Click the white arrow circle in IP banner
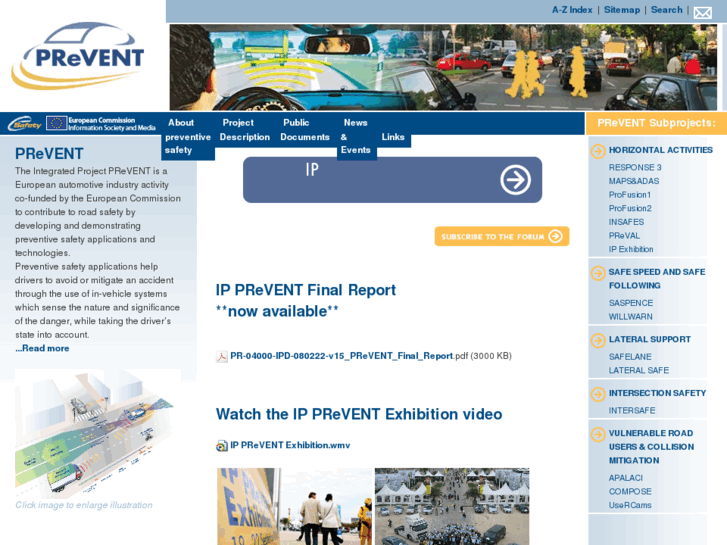Viewport: 727px width, 545px height. pos(515,180)
